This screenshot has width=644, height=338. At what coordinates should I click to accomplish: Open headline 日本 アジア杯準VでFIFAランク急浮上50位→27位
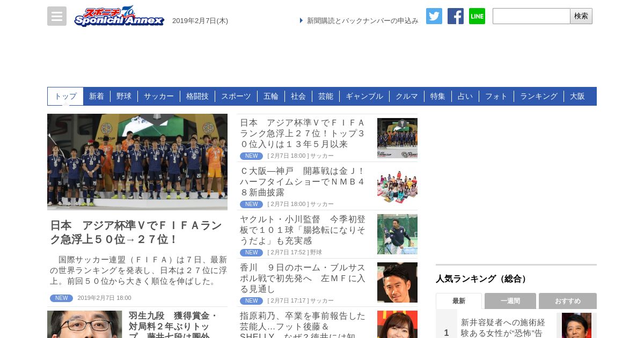point(136,232)
